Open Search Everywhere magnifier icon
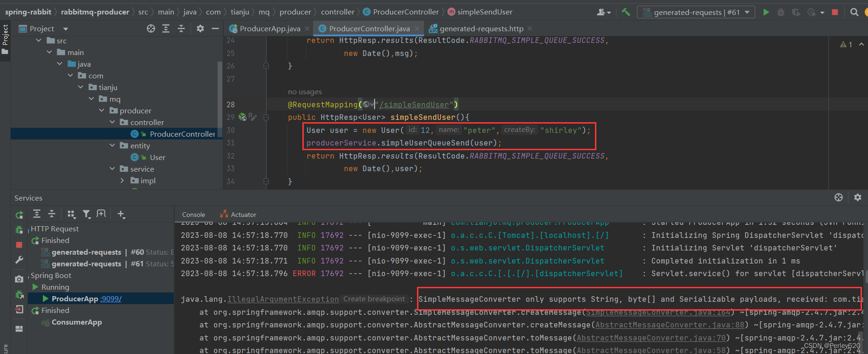Image resolution: width=868 pixels, height=354 pixels. tap(854, 12)
